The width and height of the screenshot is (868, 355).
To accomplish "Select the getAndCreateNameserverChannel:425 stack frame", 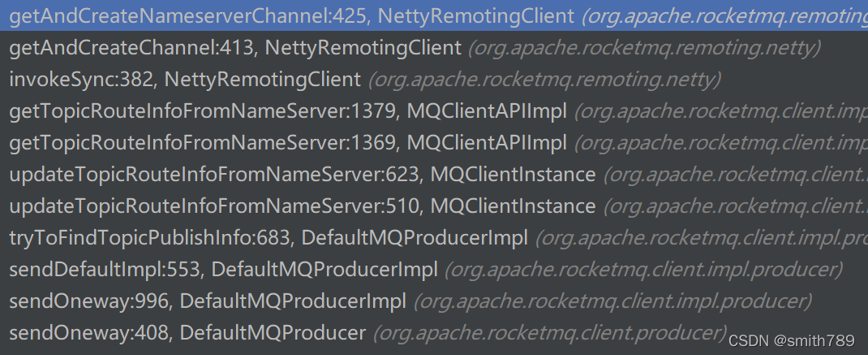I will (x=434, y=16).
